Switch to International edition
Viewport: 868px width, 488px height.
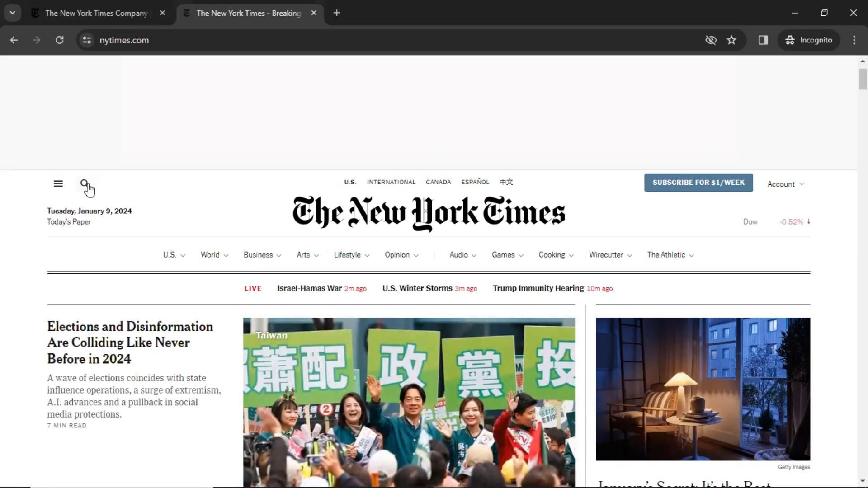coord(391,182)
